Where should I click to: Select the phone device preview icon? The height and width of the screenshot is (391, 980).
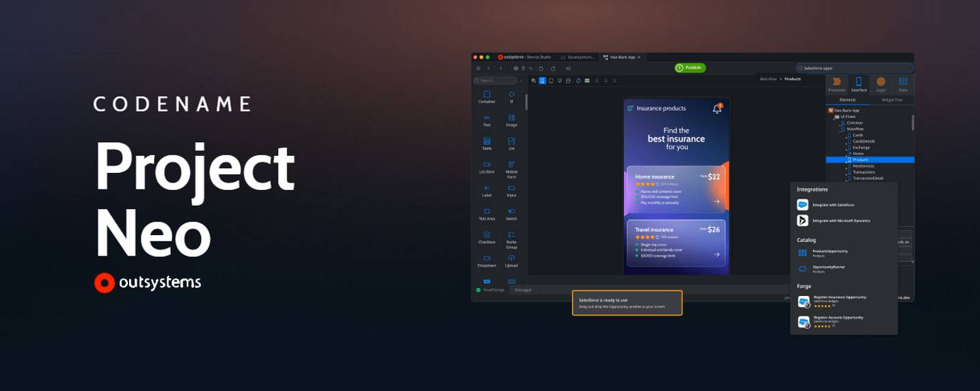tap(543, 81)
